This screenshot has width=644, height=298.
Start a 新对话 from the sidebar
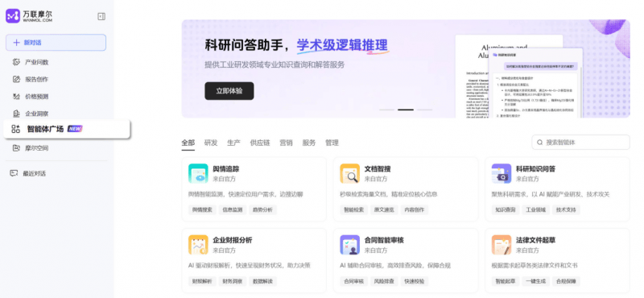(x=56, y=43)
